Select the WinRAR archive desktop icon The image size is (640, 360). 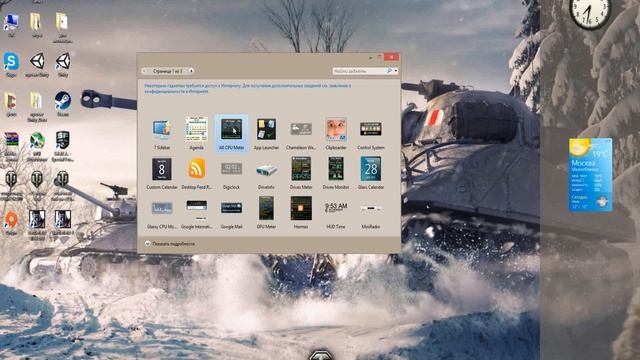11,146
